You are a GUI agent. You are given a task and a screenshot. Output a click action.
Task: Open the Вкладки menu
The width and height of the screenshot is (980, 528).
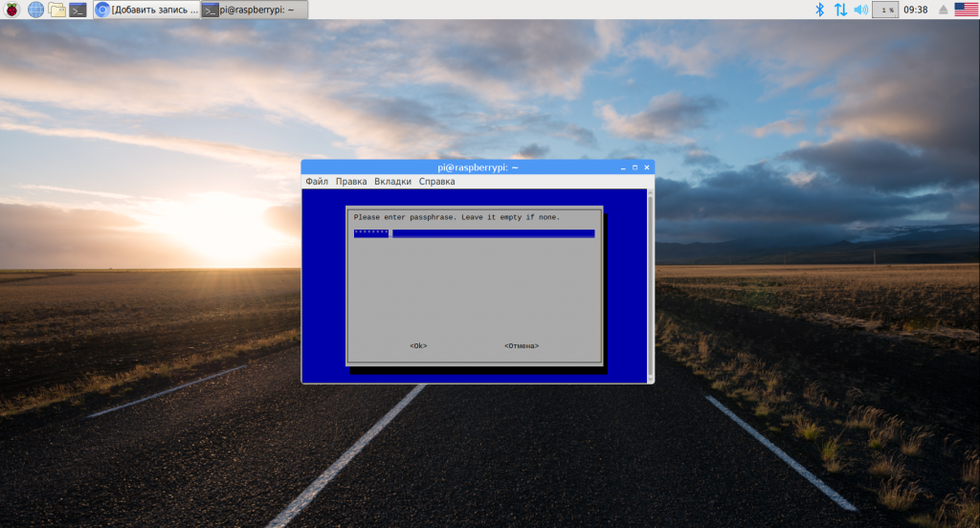[392, 182]
